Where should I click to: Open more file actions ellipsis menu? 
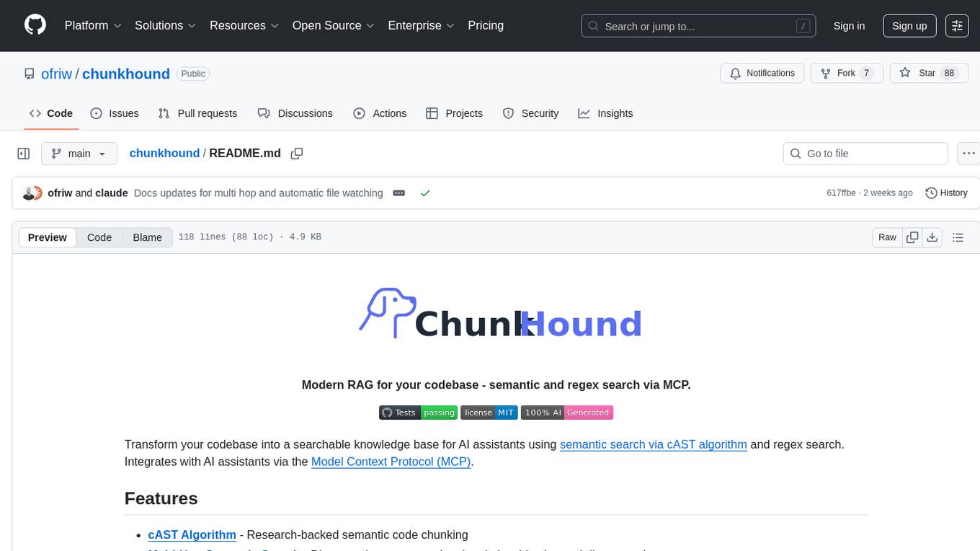tap(968, 154)
